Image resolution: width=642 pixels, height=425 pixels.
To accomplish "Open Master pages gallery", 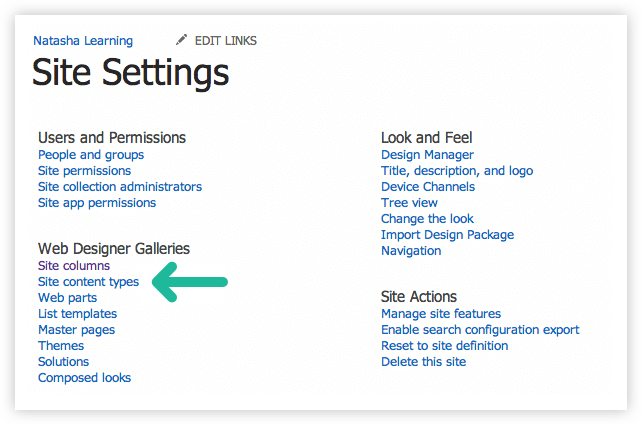I will 77,330.
